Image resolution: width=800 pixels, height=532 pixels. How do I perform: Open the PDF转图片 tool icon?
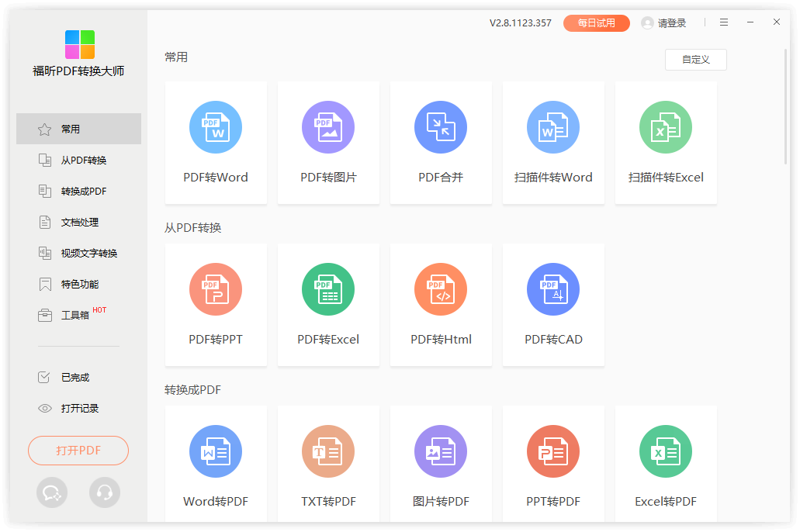328,127
